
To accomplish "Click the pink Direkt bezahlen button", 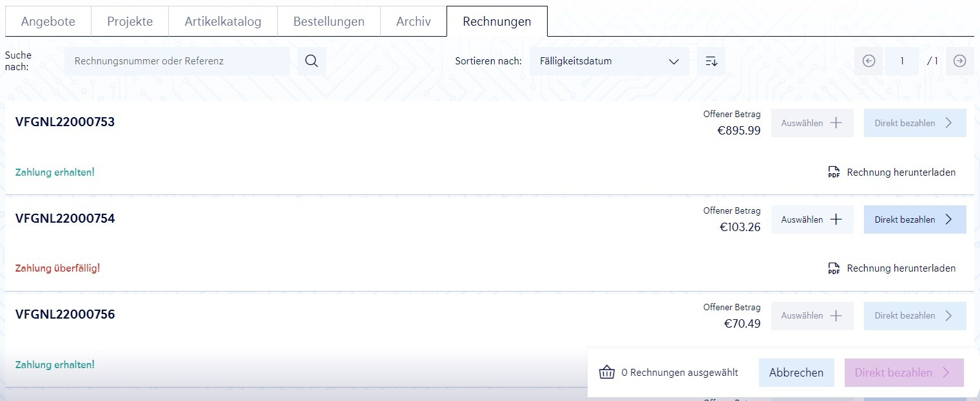I will (903, 373).
